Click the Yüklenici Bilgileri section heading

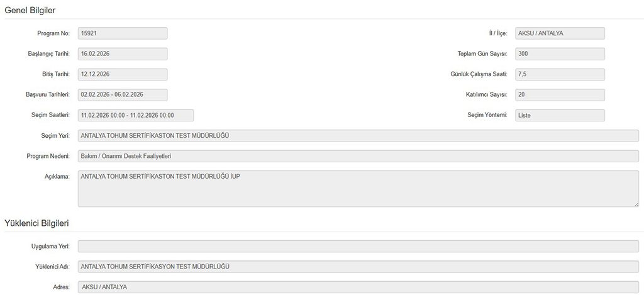tap(36, 223)
